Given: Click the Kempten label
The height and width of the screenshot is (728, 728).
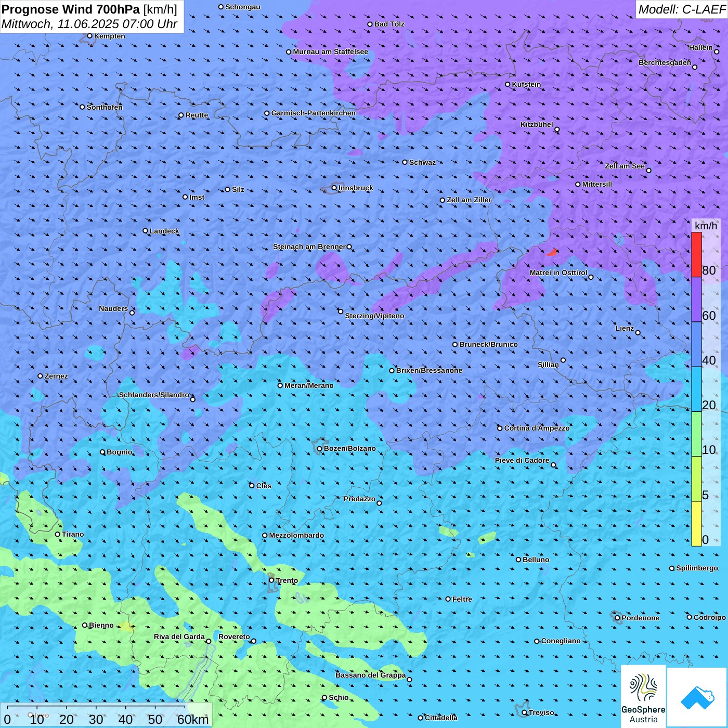Looking at the screenshot, I should [x=110, y=36].
